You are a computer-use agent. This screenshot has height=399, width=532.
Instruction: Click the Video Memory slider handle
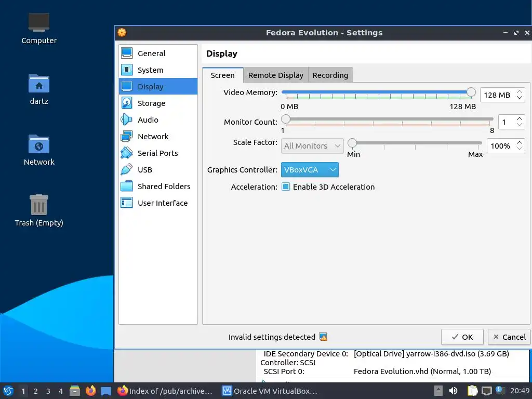pos(471,92)
